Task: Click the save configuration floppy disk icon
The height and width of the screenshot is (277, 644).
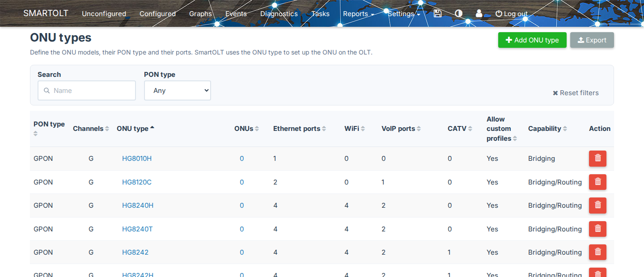Action: click(437, 13)
